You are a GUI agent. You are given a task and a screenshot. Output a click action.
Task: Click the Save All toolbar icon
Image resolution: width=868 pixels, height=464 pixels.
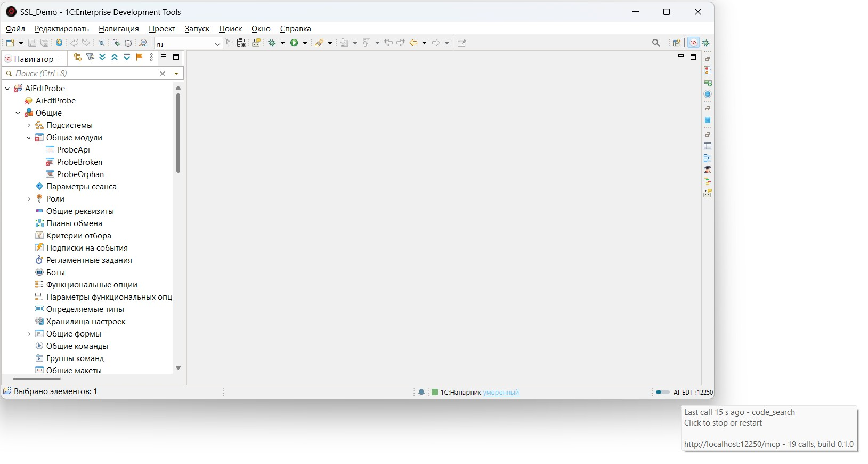pos(45,43)
